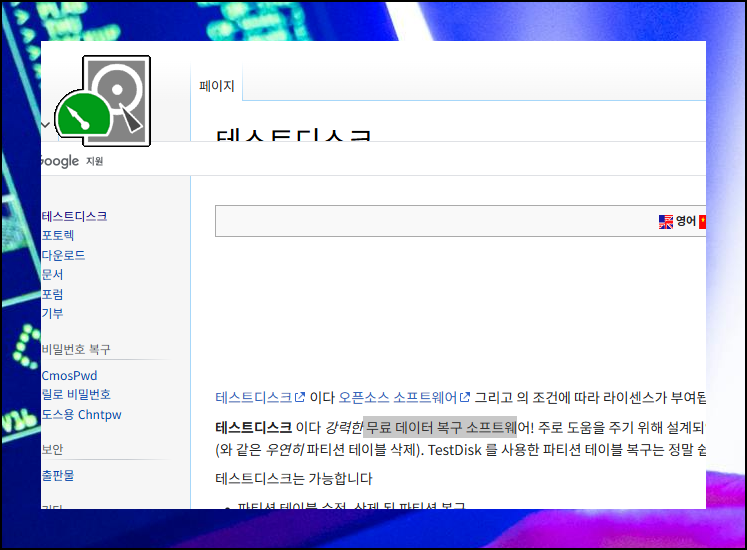
Task: Open the 도스용 Chntpw link
Action: coord(81,415)
